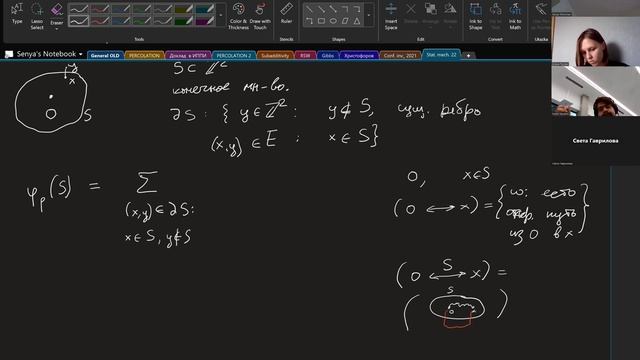The image size is (640, 360).
Task: Click the Delete ink button
Action: (x=411, y=13)
